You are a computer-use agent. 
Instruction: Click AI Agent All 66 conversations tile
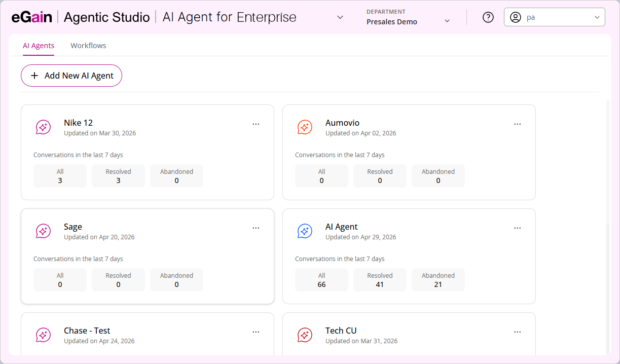click(x=321, y=280)
